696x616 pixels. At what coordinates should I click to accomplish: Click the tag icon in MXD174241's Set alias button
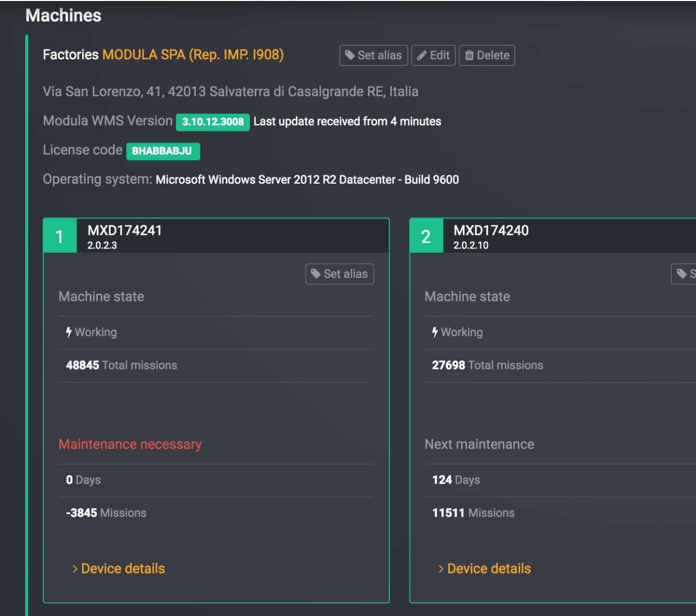pos(316,274)
